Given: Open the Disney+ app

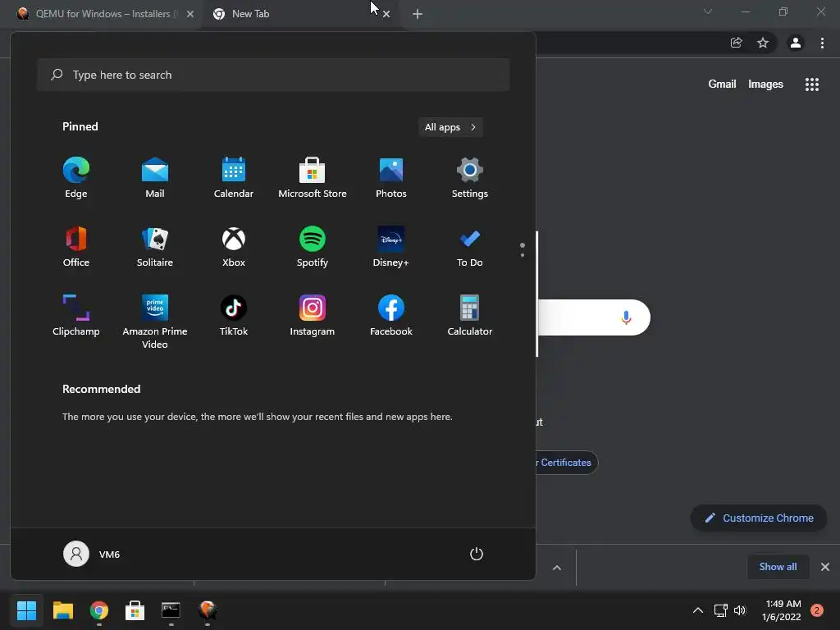Looking at the screenshot, I should [x=391, y=246].
